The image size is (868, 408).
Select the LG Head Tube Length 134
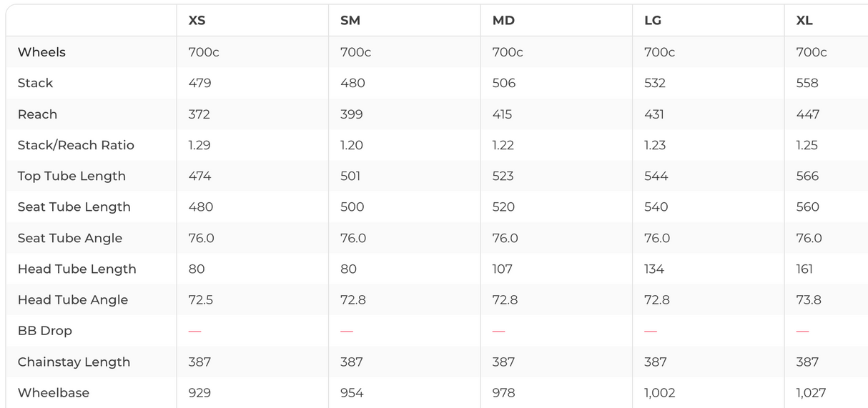(654, 269)
